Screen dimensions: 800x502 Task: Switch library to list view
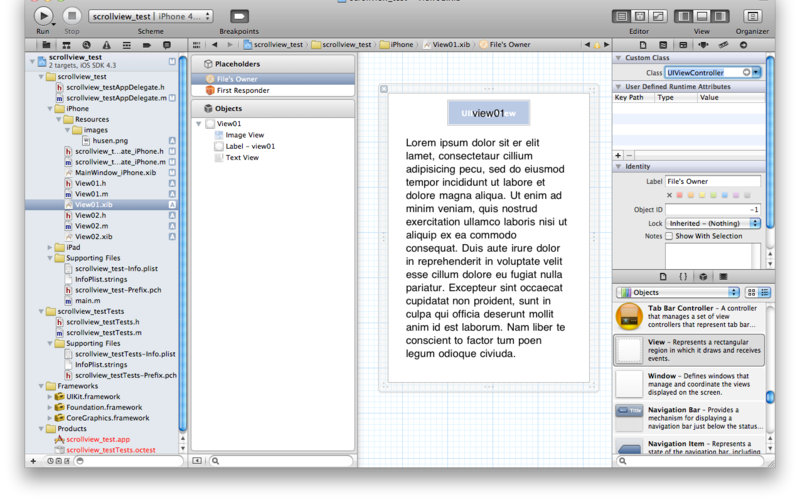[x=764, y=292]
